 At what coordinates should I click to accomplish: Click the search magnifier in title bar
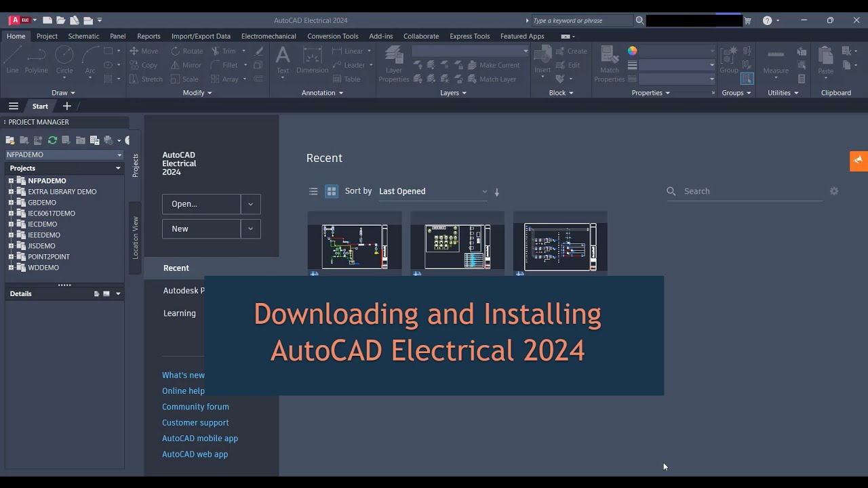639,20
